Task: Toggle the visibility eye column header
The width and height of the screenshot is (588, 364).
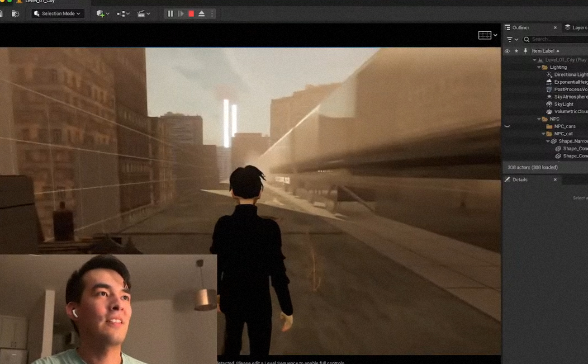Action: point(507,51)
